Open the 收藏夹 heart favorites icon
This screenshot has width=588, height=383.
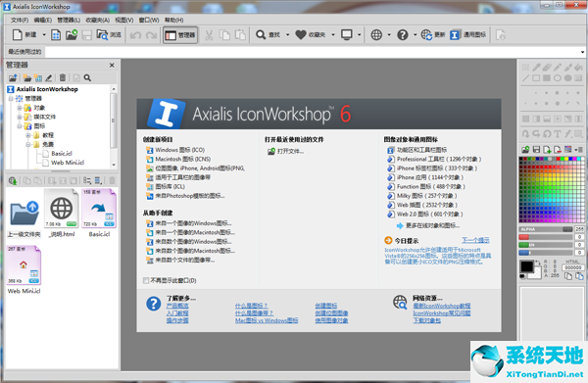(301, 35)
